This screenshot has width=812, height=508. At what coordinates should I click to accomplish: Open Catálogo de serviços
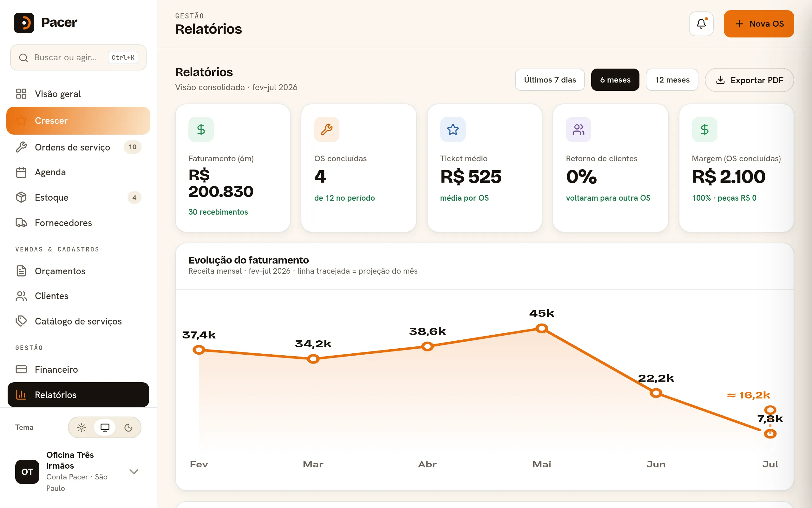(x=78, y=321)
